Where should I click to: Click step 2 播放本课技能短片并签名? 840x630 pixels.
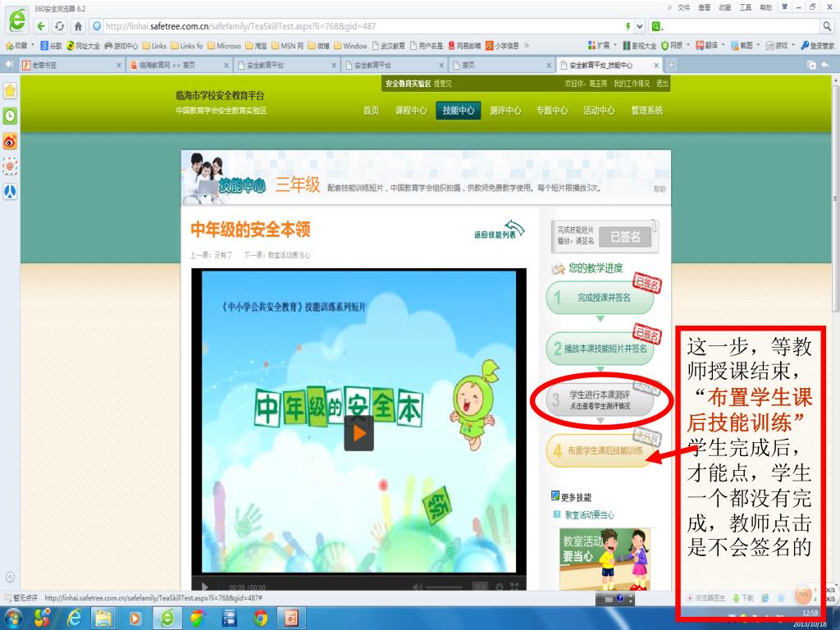click(x=600, y=349)
